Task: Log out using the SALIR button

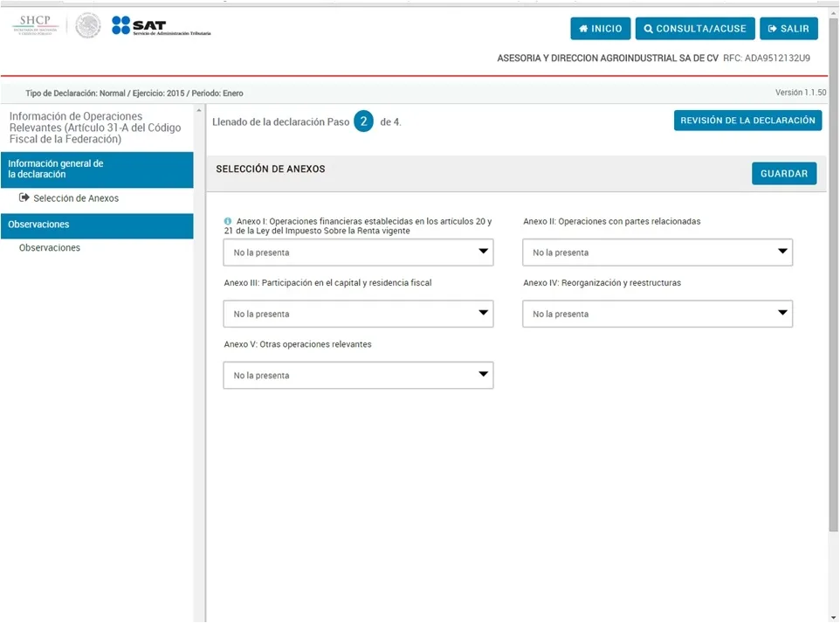Action: (x=788, y=29)
